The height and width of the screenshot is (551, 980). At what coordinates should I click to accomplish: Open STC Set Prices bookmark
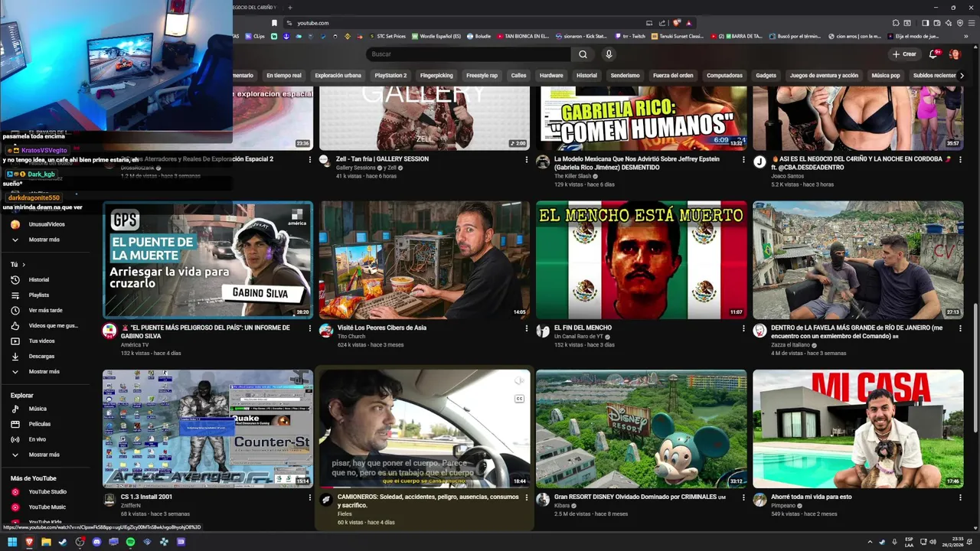tap(387, 36)
